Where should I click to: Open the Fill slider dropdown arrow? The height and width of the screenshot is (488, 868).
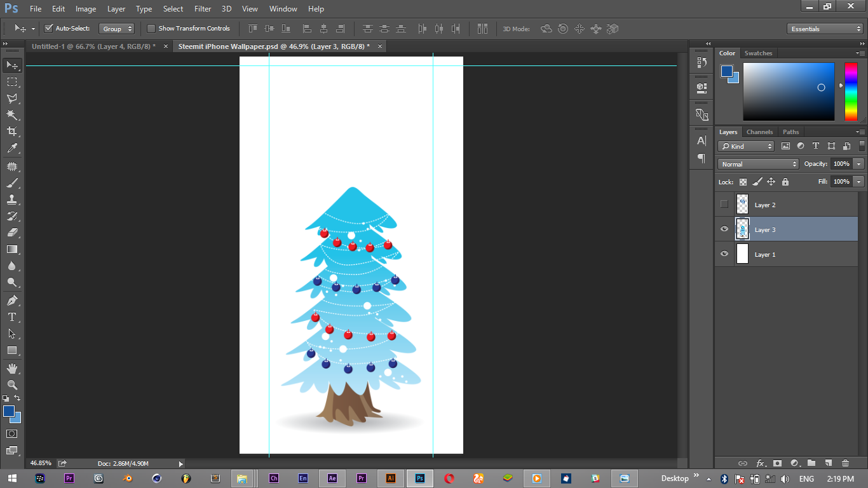point(859,182)
